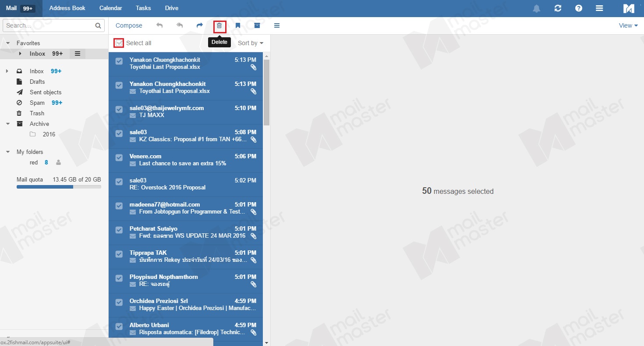This screenshot has height=346, width=644.
Task: Expand the Favorites Inbox subfolders arrow
Action: tap(20, 54)
